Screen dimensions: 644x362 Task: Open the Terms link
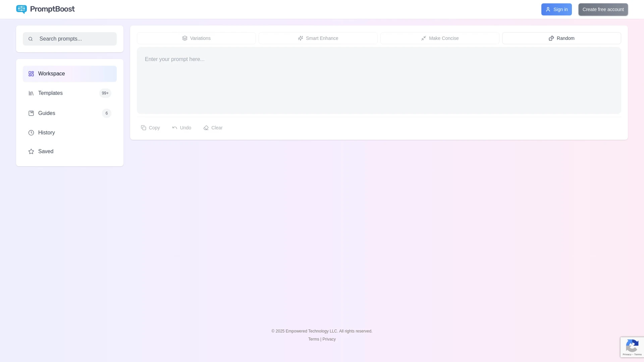click(313, 339)
